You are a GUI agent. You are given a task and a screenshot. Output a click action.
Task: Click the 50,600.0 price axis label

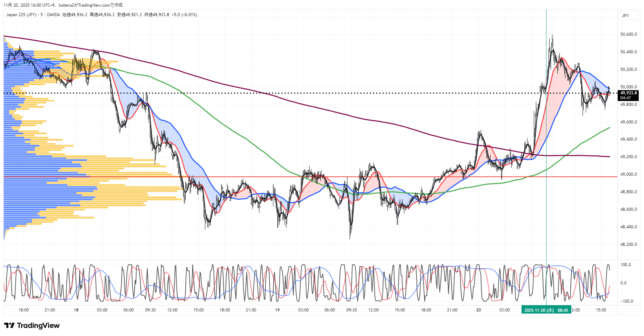tap(628, 34)
